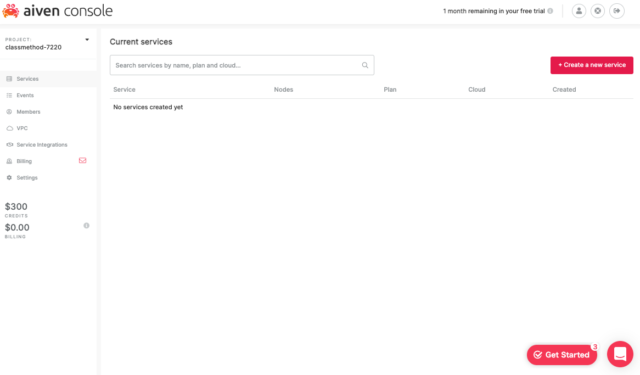Select Members in the sidebar
This screenshot has width=640, height=375.
[x=48, y=112]
